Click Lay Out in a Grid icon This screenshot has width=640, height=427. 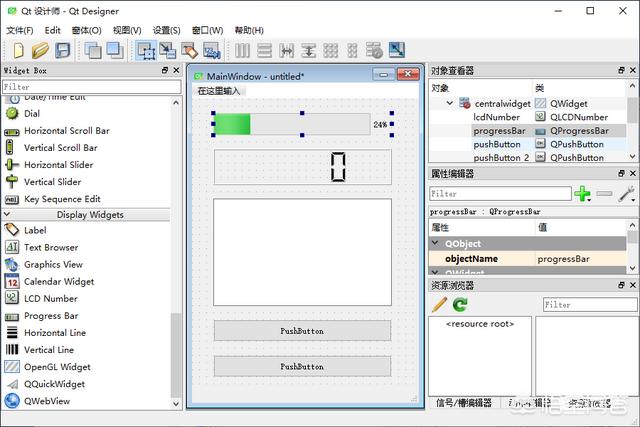[x=331, y=50]
